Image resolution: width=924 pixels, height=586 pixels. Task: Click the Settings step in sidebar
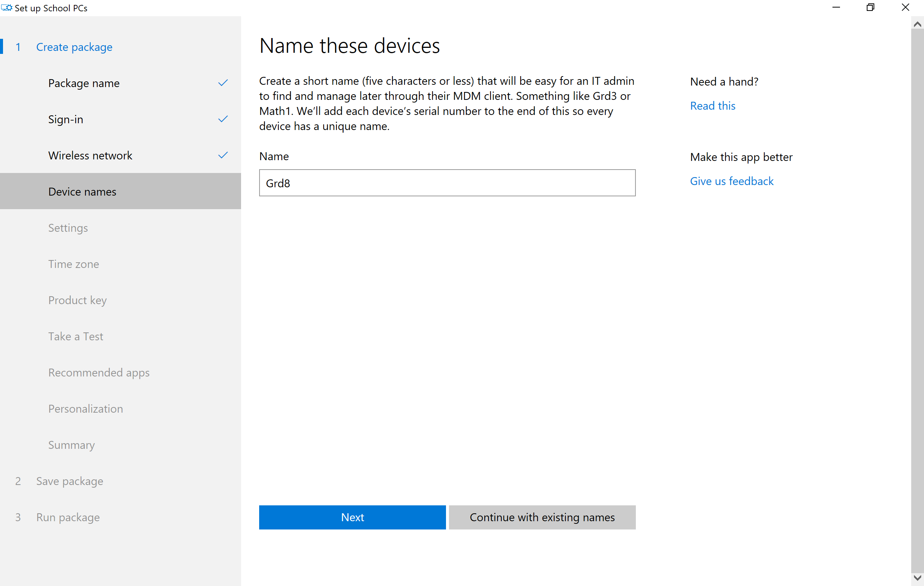pyautogui.click(x=68, y=228)
